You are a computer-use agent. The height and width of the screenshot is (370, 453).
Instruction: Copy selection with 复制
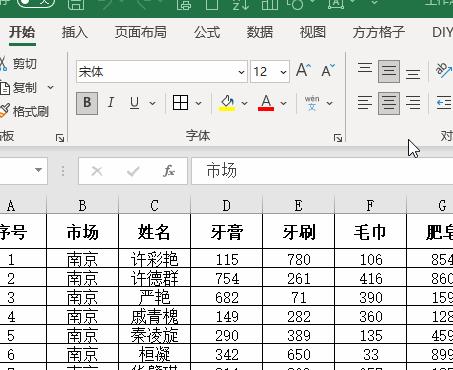19,88
